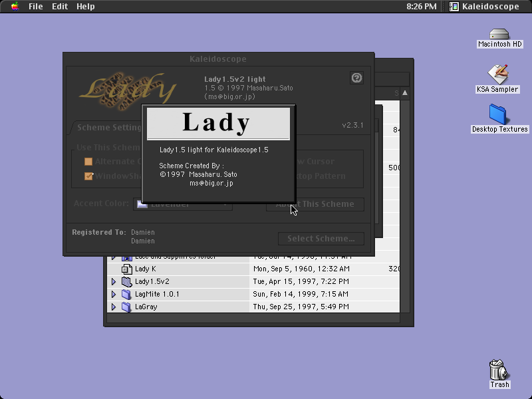
Task: Click the Lady leopard logo in Kaleidoscope
Action: [128, 90]
